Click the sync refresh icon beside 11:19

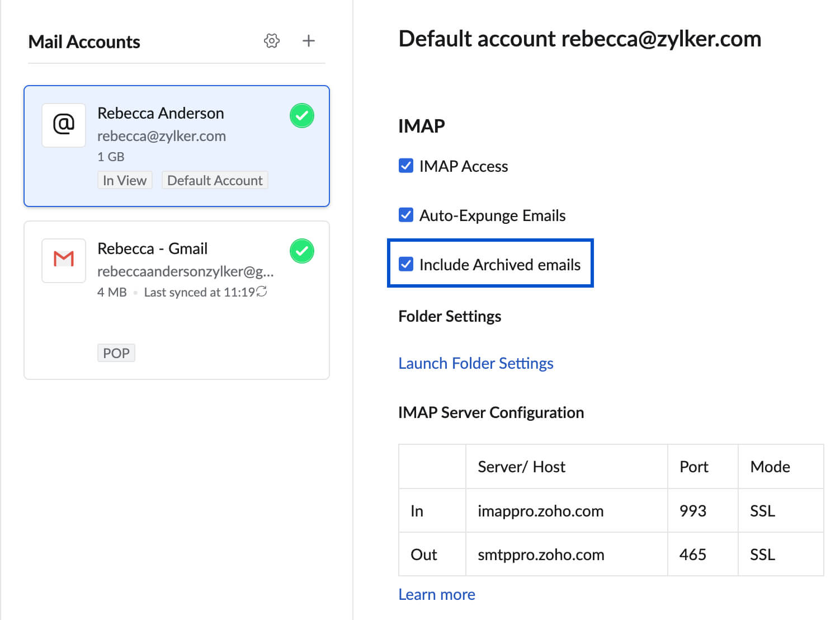click(x=262, y=292)
